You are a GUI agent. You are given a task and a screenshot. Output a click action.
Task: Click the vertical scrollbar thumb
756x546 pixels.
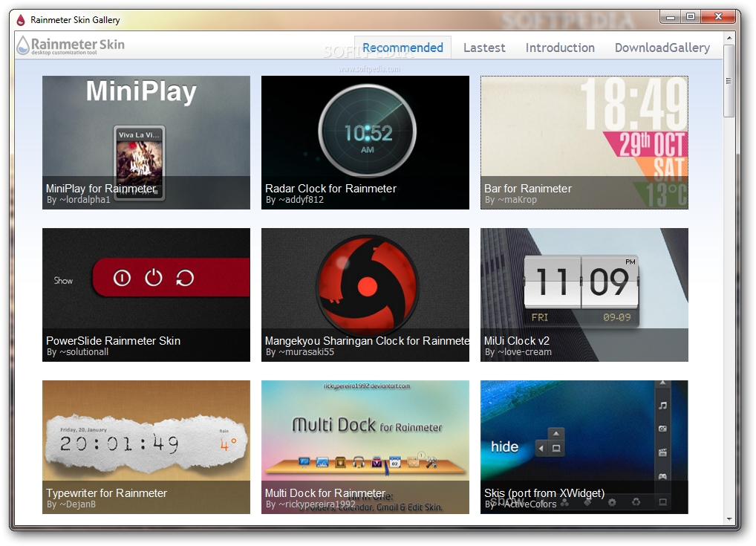[x=729, y=81]
